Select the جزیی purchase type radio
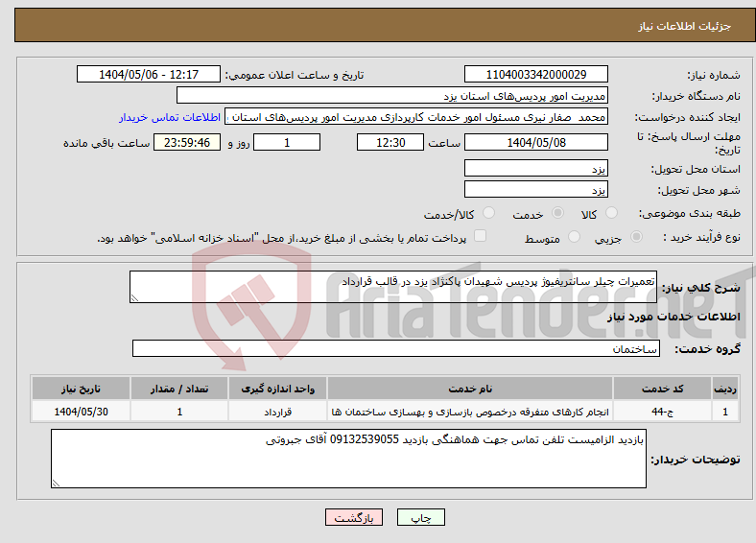Viewport: 756px width, 543px height. click(636, 237)
